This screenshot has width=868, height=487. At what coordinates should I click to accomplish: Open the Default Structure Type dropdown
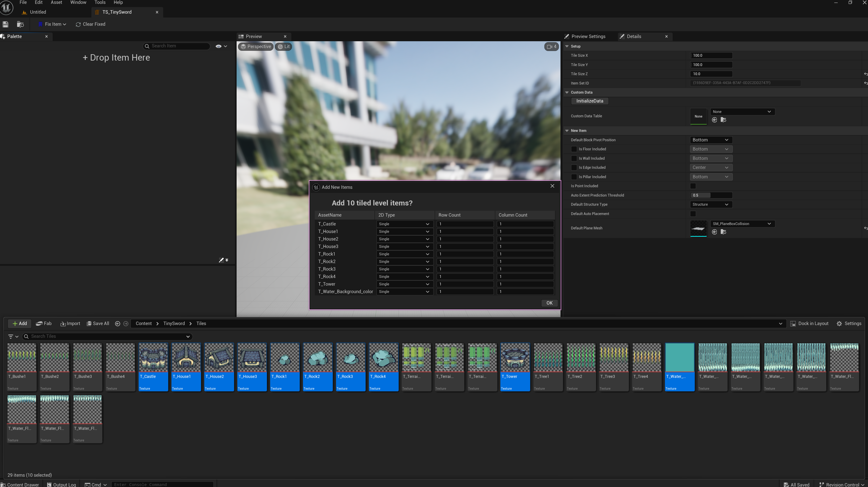pyautogui.click(x=710, y=204)
